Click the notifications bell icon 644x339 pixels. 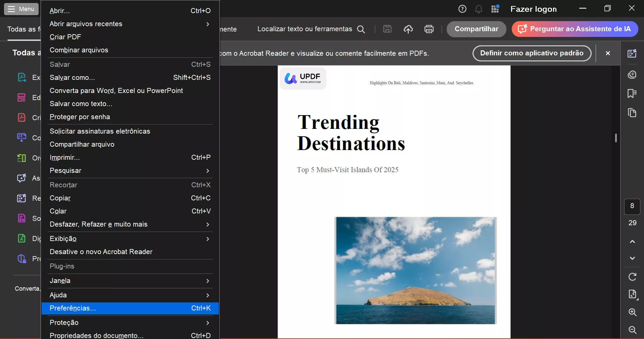479,9
